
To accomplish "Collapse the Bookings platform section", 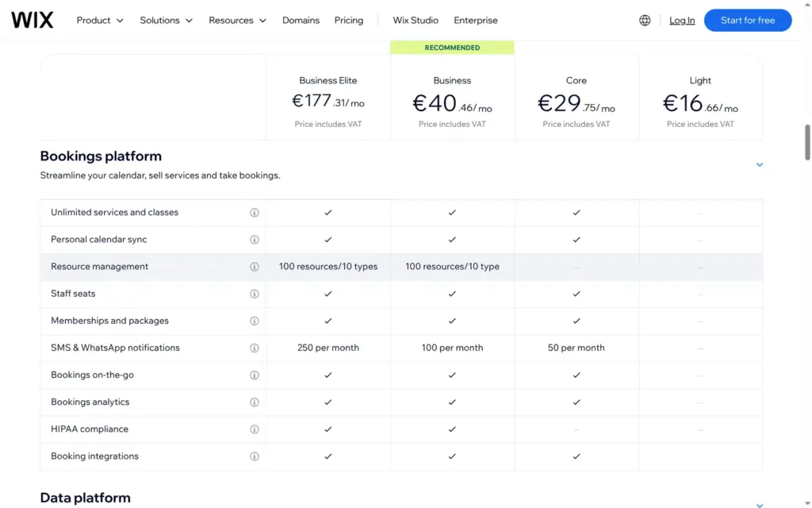I will pyautogui.click(x=759, y=165).
